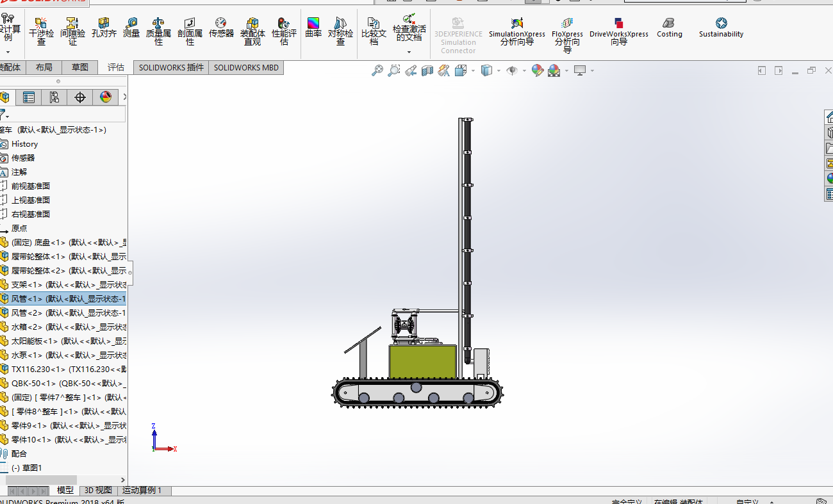Open the Costing tool
The image size is (833, 504).
click(x=669, y=28)
